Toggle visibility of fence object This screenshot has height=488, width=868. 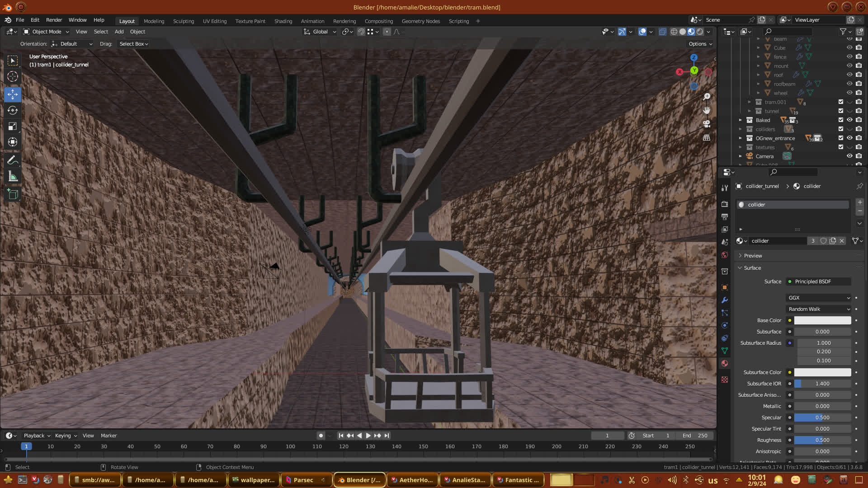(849, 56)
